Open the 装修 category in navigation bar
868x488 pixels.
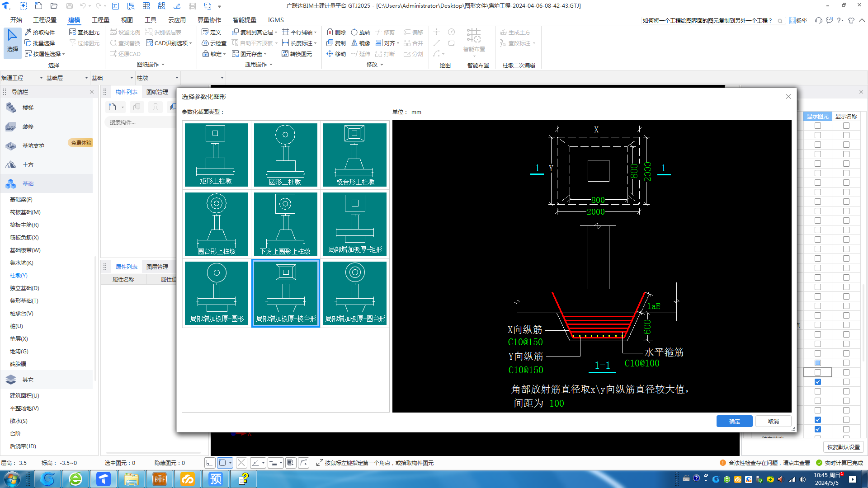click(47, 127)
